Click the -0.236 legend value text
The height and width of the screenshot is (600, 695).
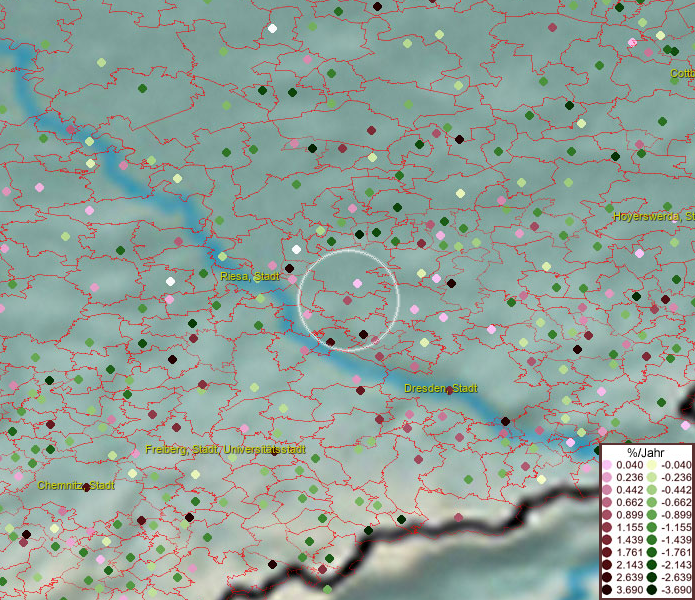click(x=676, y=477)
